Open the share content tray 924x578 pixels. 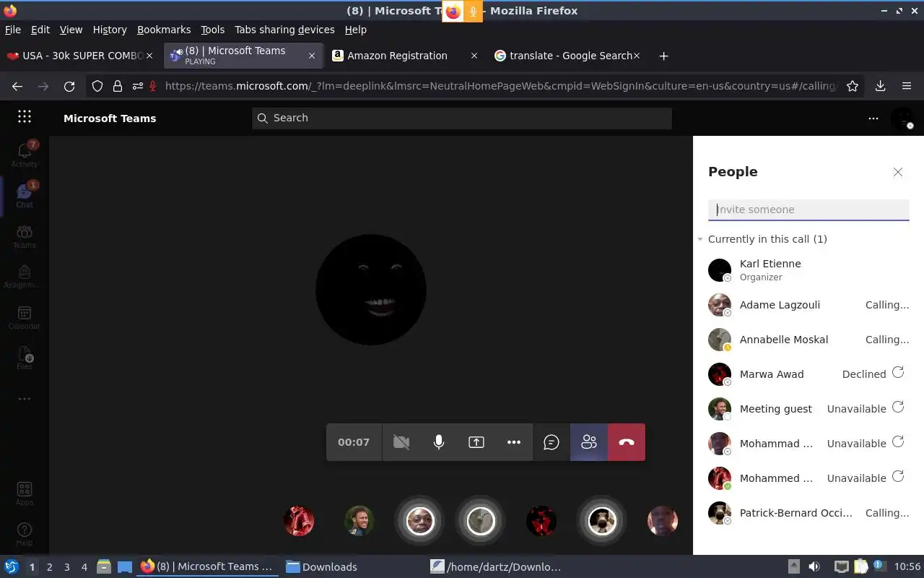[476, 442]
